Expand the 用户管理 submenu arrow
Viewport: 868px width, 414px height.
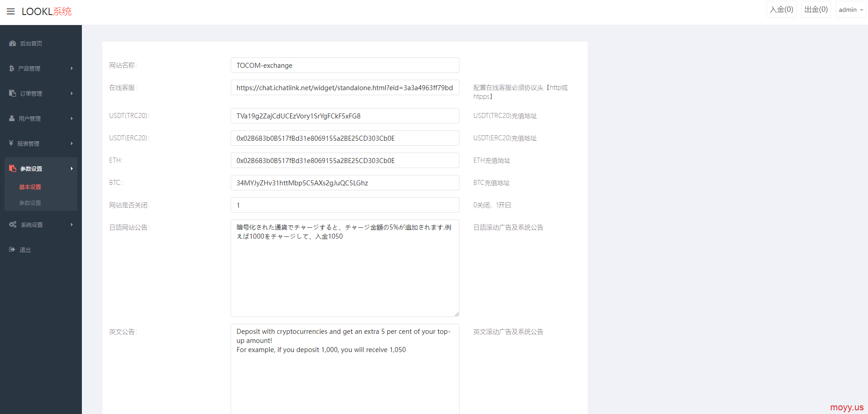click(72, 118)
